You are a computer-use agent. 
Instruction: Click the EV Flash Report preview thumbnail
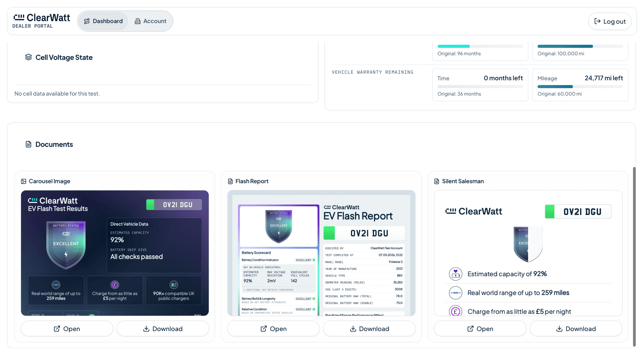point(321,253)
